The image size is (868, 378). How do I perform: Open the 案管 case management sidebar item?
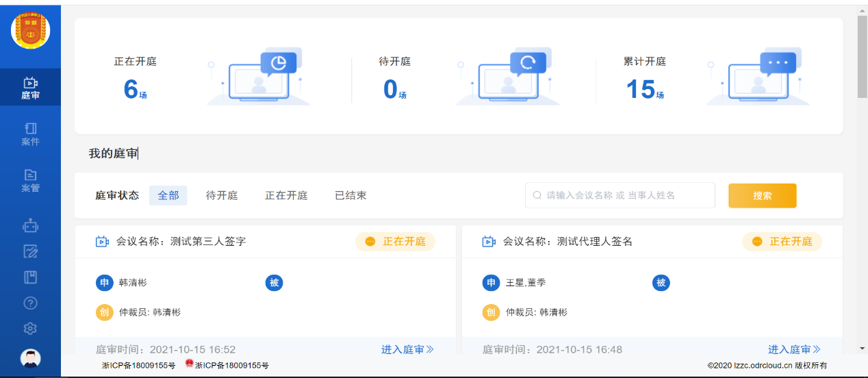click(30, 181)
